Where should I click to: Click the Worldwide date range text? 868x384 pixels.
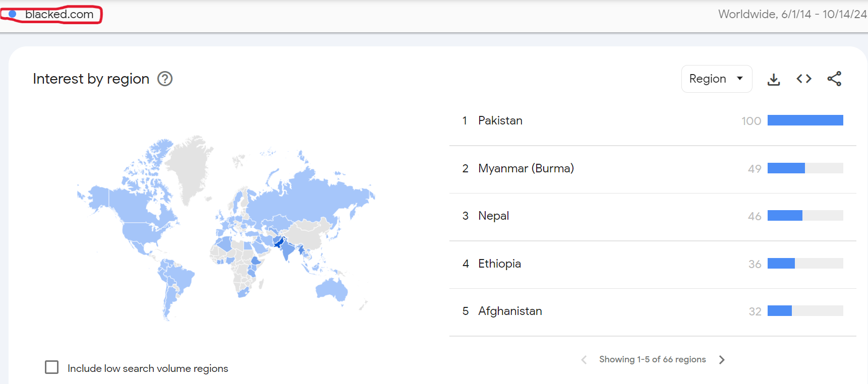point(792,14)
